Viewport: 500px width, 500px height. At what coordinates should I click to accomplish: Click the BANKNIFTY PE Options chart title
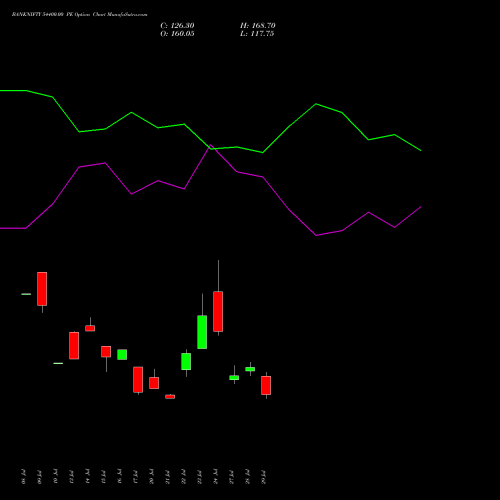tap(79, 15)
